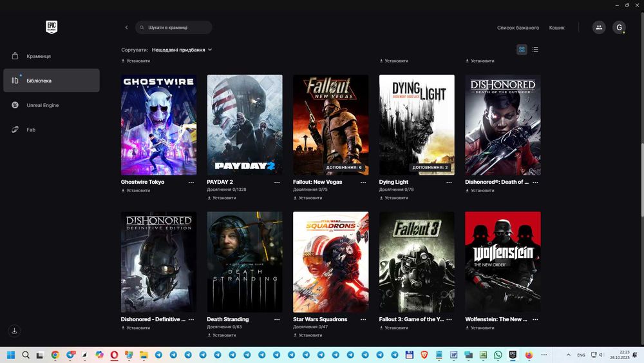644x363 pixels.
Task: Open Word from taskbar
Action: [x=453, y=355]
